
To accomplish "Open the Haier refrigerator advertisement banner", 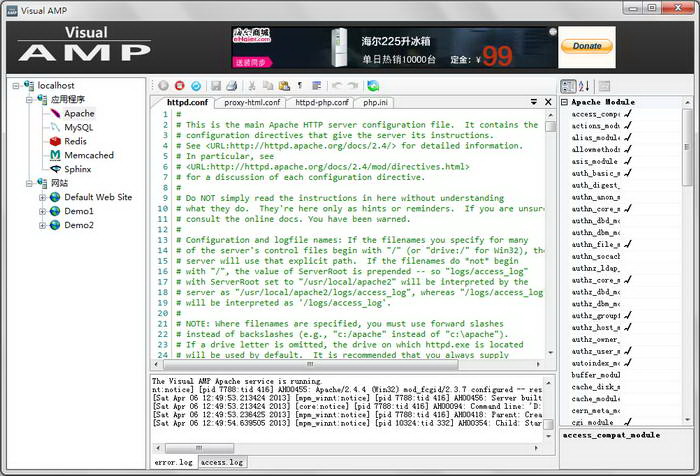I will [395, 47].
